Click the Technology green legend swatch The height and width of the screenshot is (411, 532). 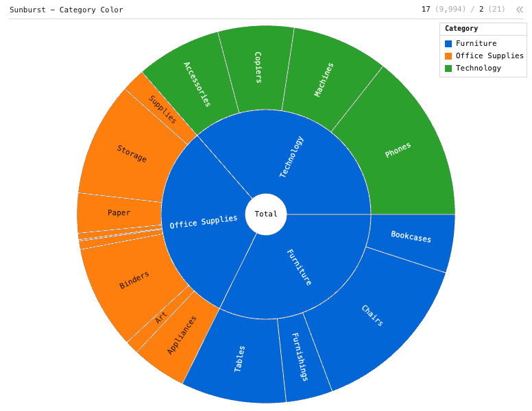pos(448,68)
